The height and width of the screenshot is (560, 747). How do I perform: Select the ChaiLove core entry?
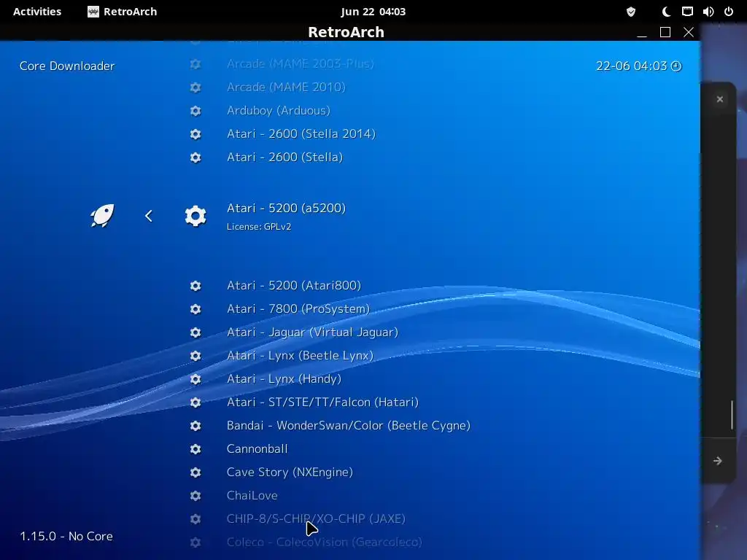pyautogui.click(x=252, y=495)
